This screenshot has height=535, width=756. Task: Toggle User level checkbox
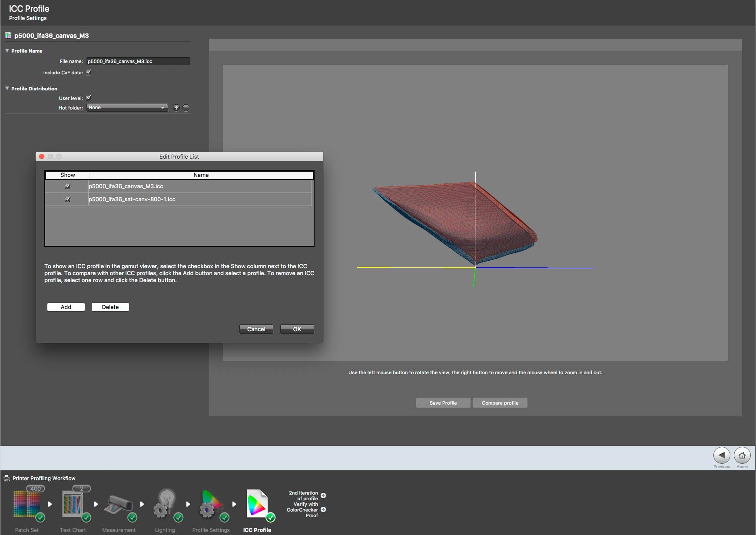coord(89,98)
